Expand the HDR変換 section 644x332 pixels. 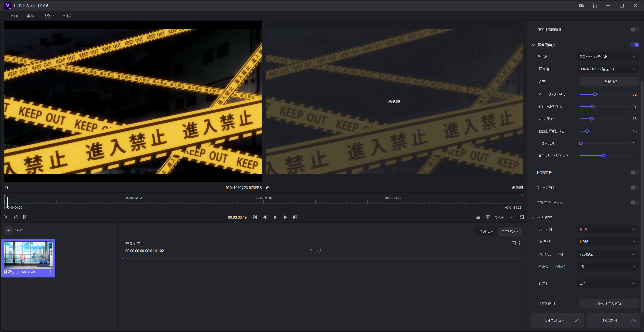533,173
